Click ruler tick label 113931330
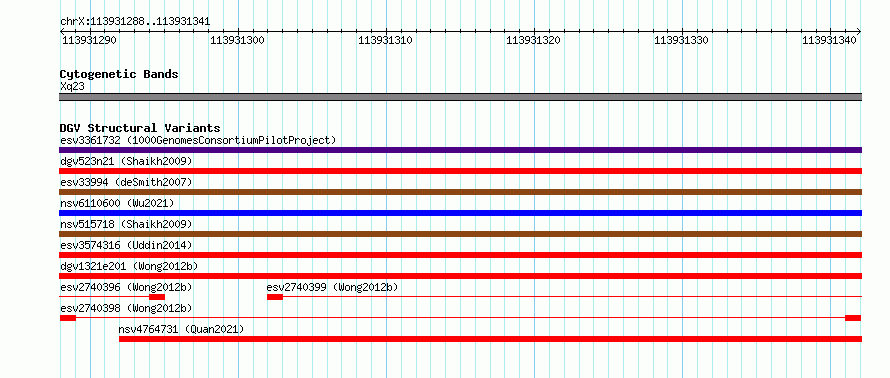Screen dimensions: 890x378 (x=682, y=40)
